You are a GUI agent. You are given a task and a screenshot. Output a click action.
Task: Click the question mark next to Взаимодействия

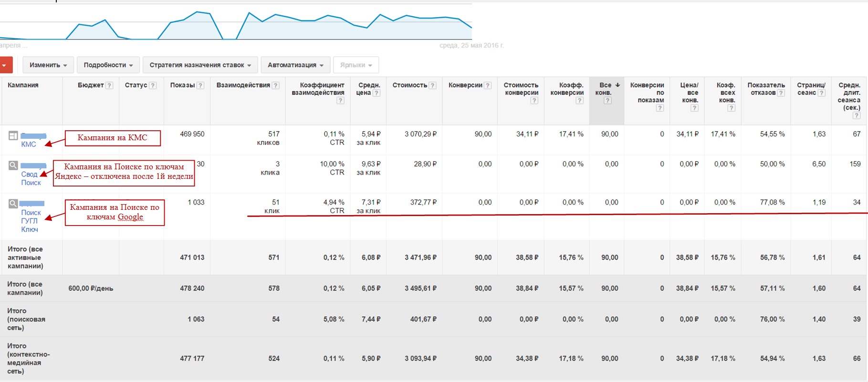275,85
